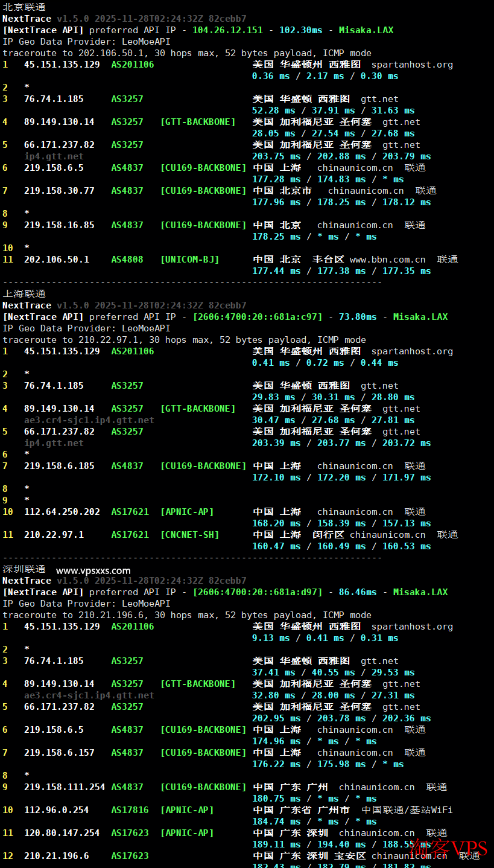Click the [GTT-BACKBONE] tag on hop 4

click(x=198, y=121)
